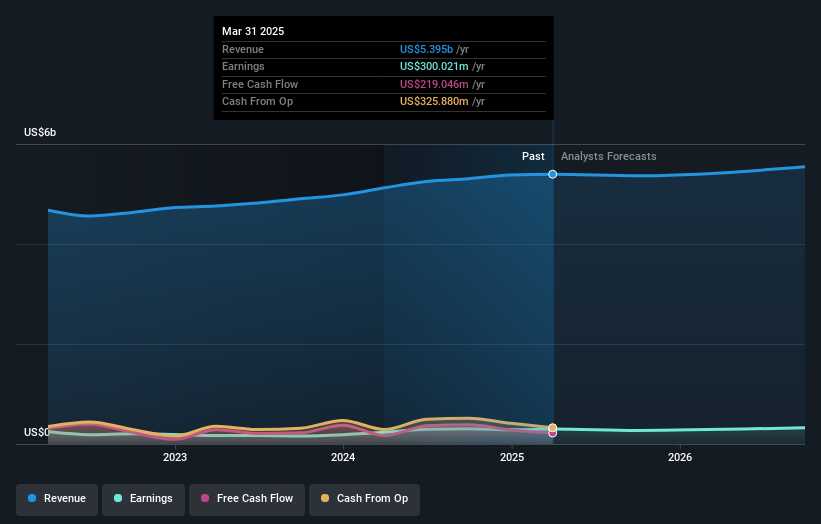Click the 2023 x-axis label
This screenshot has height=524, width=821.
[175, 458]
